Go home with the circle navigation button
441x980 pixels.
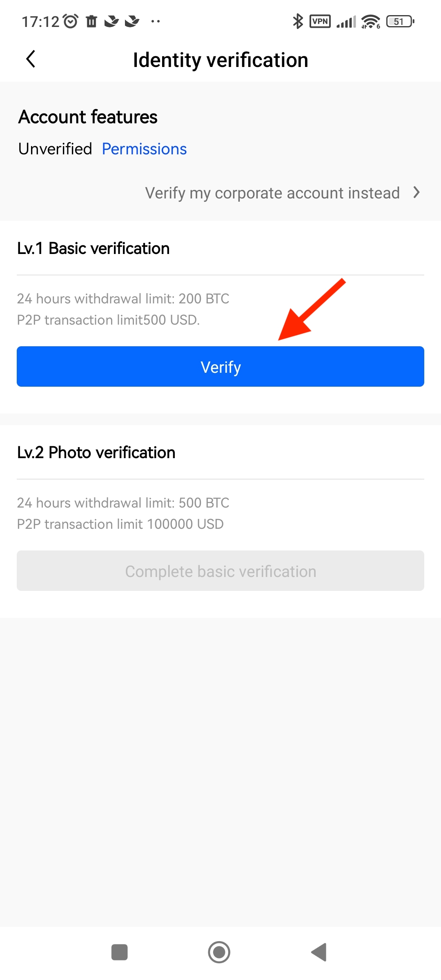[x=219, y=952]
